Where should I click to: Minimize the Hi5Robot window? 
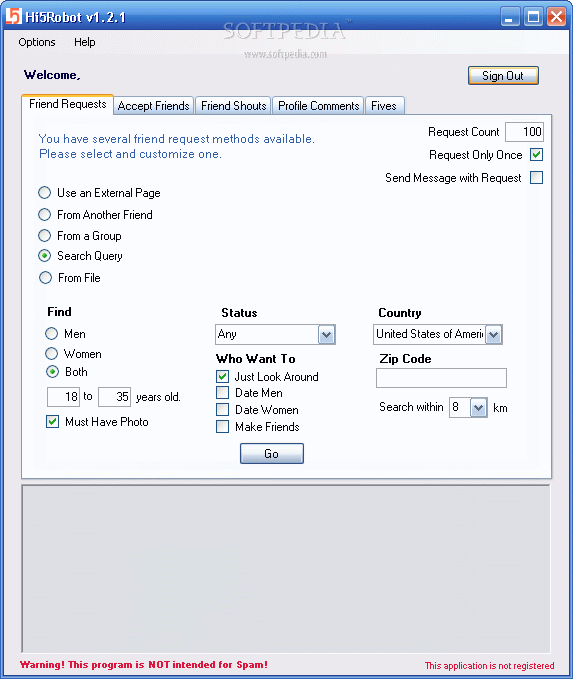tap(510, 17)
